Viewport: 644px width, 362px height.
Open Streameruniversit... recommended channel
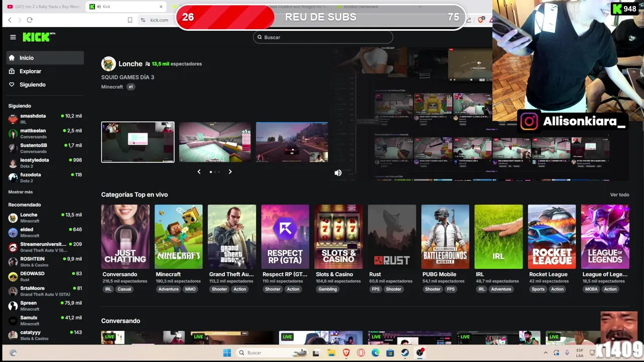pos(45,247)
